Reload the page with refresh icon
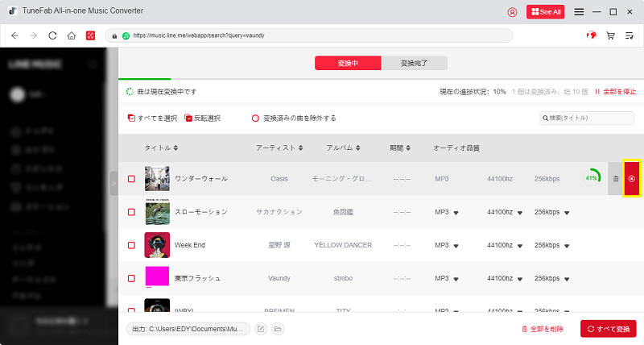This screenshot has width=644, height=345. coord(52,35)
